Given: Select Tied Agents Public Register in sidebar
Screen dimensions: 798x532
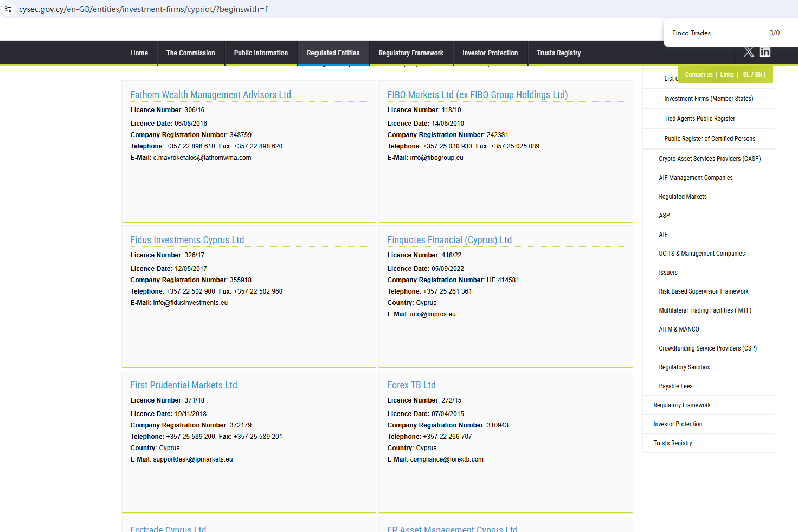Looking at the screenshot, I should pos(699,119).
